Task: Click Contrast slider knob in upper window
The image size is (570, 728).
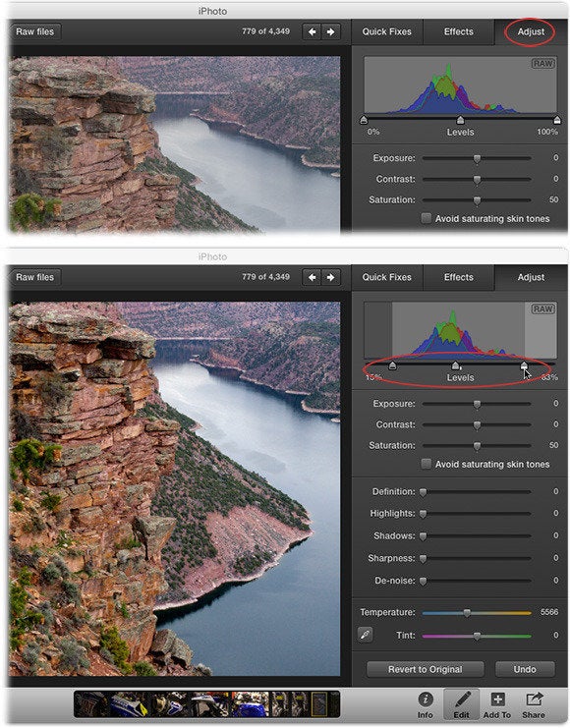Action: pyautogui.click(x=477, y=180)
